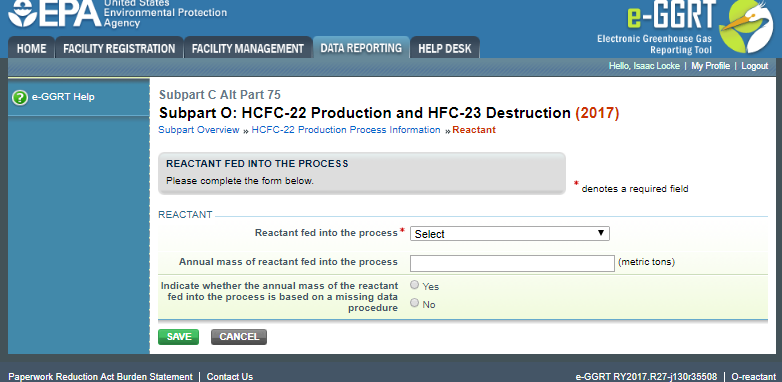Open HCFC-22 Production Process Information breadcrumb

(346, 130)
